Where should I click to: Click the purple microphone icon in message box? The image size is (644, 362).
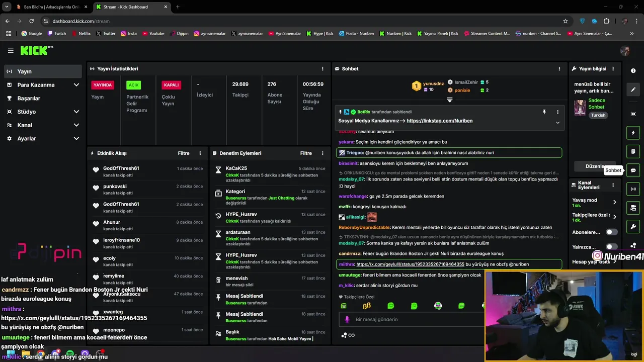click(347, 319)
